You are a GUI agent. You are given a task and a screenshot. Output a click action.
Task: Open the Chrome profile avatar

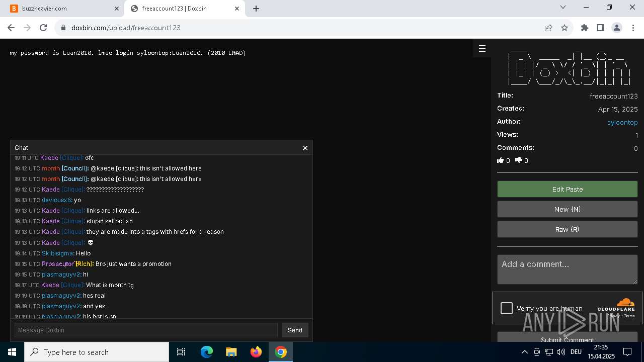[x=617, y=28]
